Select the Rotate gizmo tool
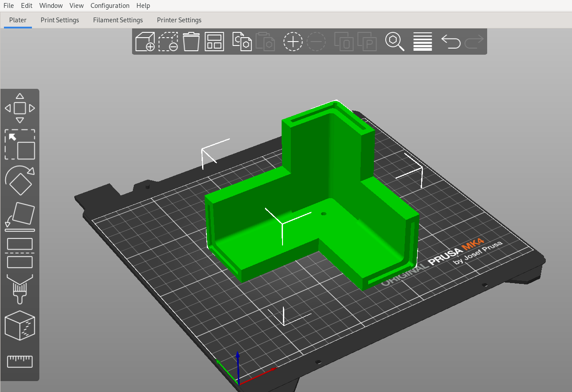572x392 pixels. pyautogui.click(x=20, y=180)
